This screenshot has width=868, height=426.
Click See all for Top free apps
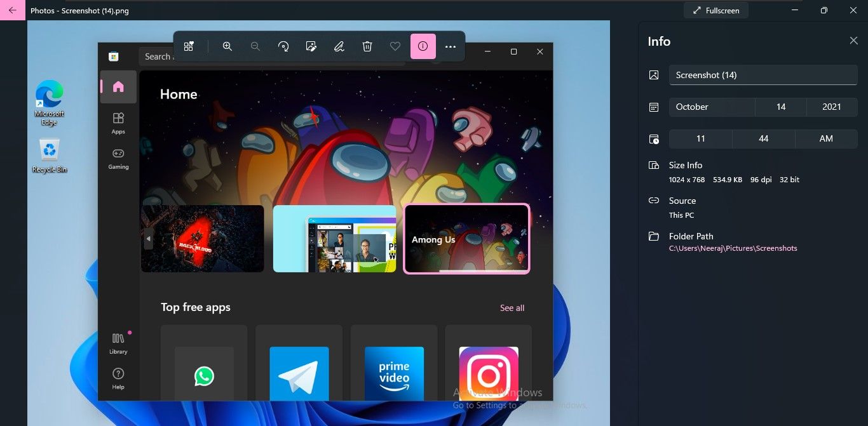512,308
